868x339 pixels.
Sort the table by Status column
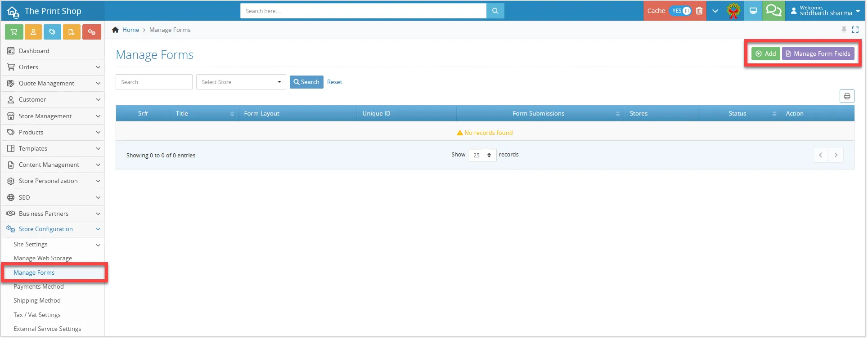coord(739,113)
